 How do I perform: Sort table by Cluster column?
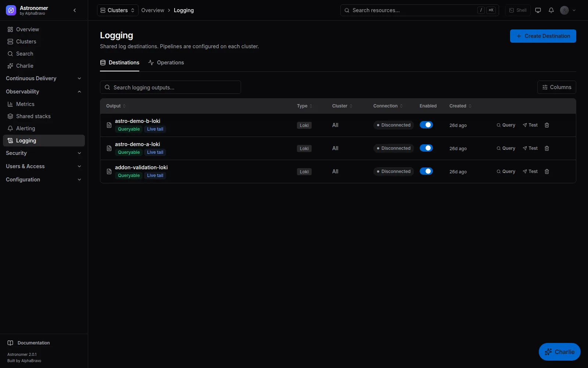342,106
